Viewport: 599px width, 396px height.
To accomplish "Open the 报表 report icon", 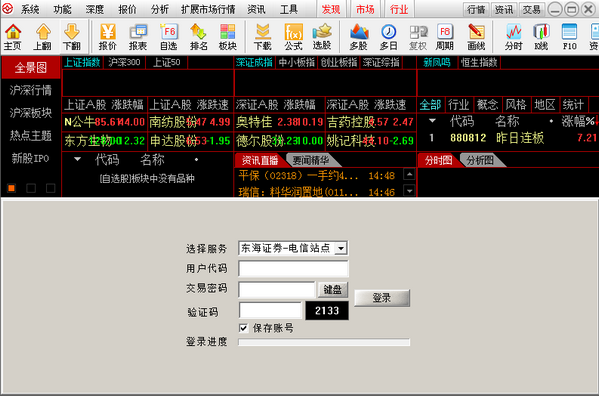I will tap(138, 37).
